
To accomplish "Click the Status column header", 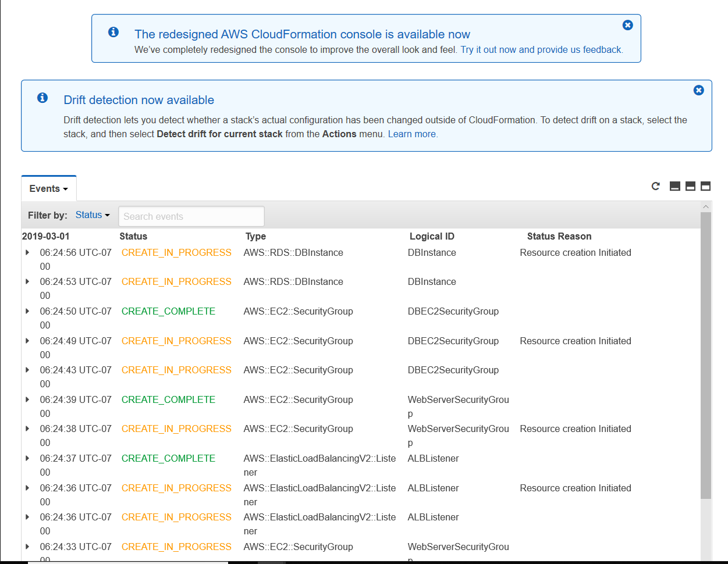I will [133, 236].
